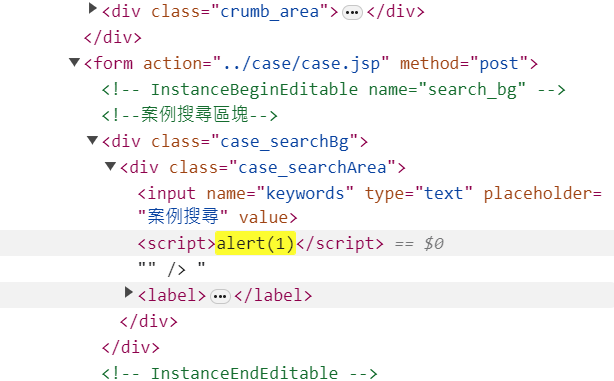This screenshot has width=614, height=381.
Task: Click the closing </div> below crumb_area
Action: point(113,38)
